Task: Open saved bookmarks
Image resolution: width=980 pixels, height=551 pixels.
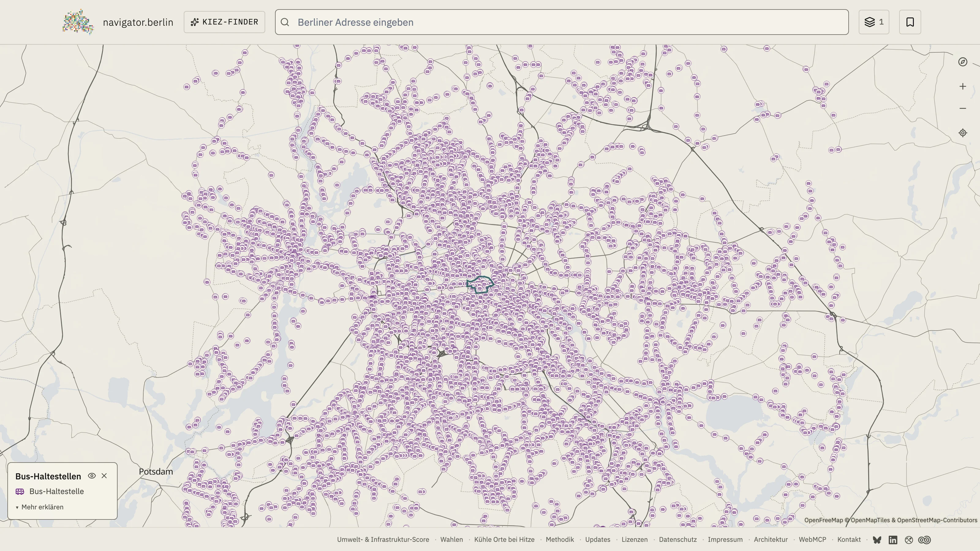Action: (910, 22)
